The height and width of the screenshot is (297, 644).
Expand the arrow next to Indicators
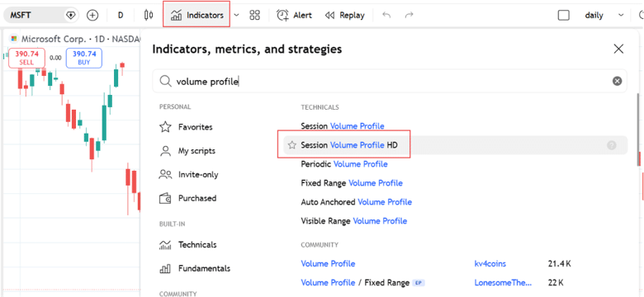tap(237, 16)
